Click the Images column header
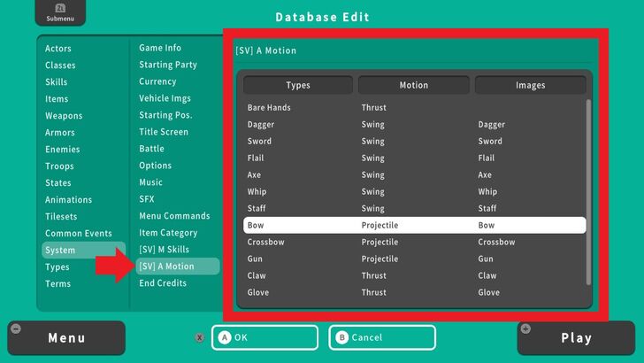644x363 pixels. (x=530, y=86)
